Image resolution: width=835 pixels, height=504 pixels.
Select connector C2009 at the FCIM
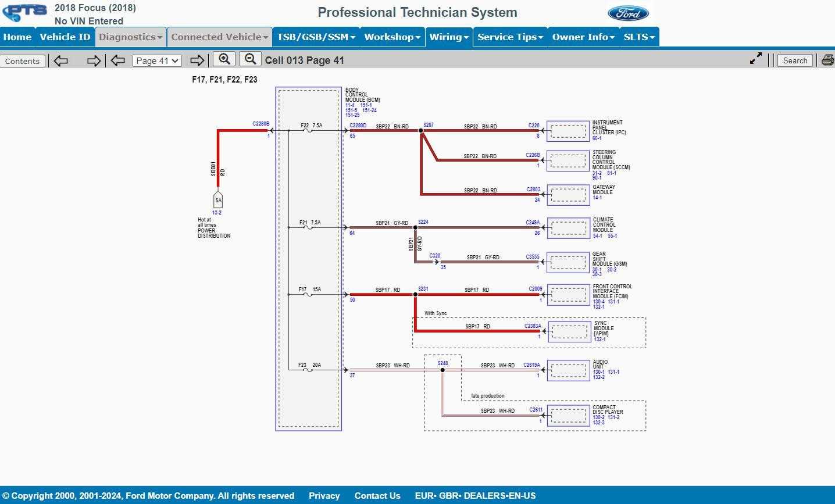tap(536, 289)
